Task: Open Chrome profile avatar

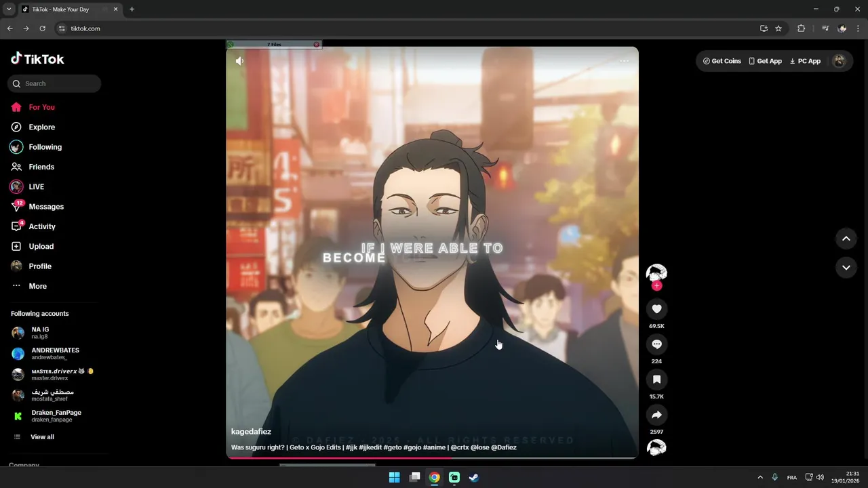Action: (x=842, y=28)
